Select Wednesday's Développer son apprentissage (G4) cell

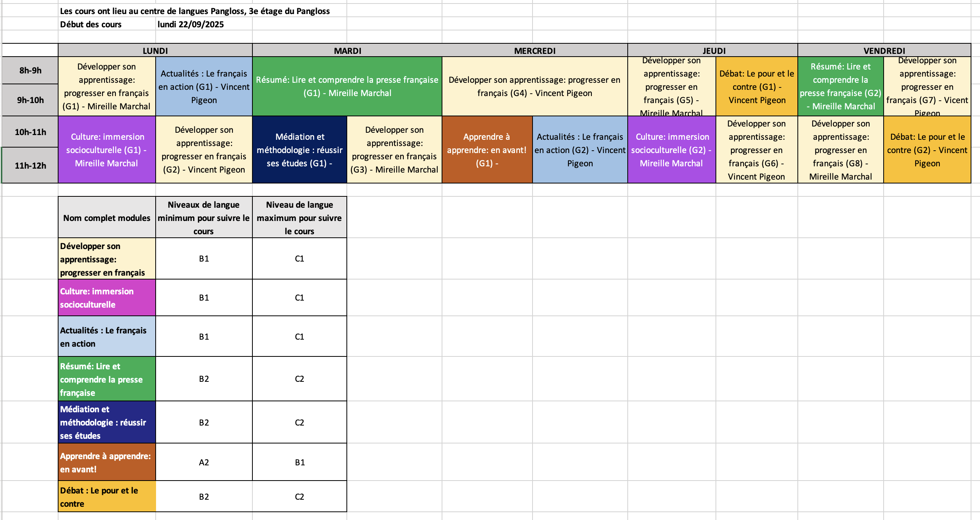[x=534, y=86]
